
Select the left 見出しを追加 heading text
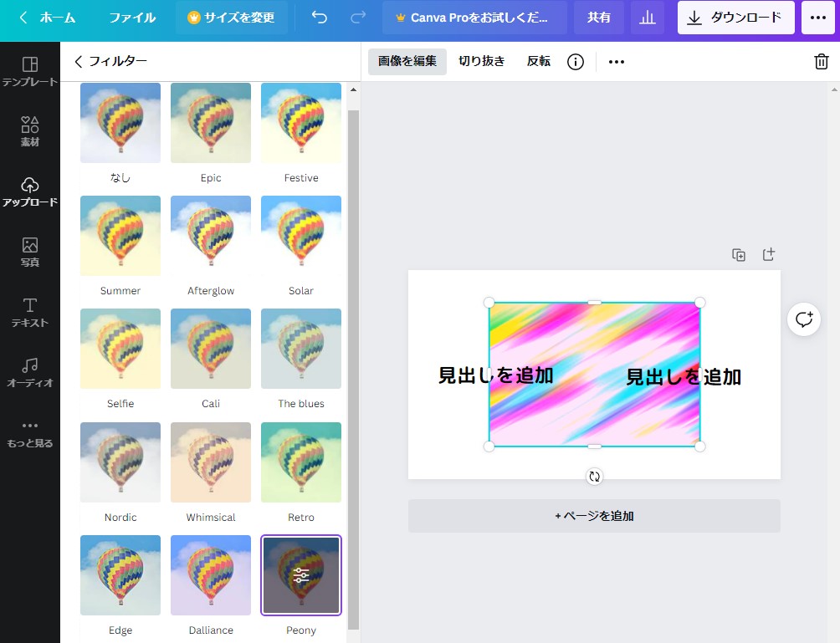495,375
